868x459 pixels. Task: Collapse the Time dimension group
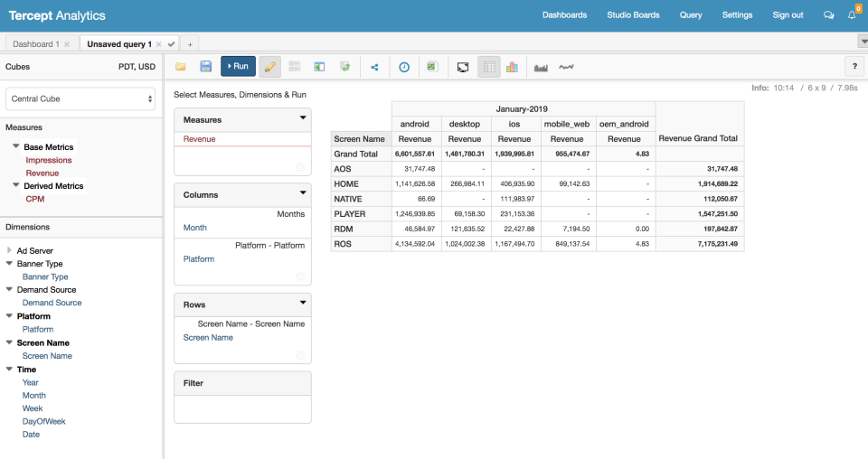[9, 369]
